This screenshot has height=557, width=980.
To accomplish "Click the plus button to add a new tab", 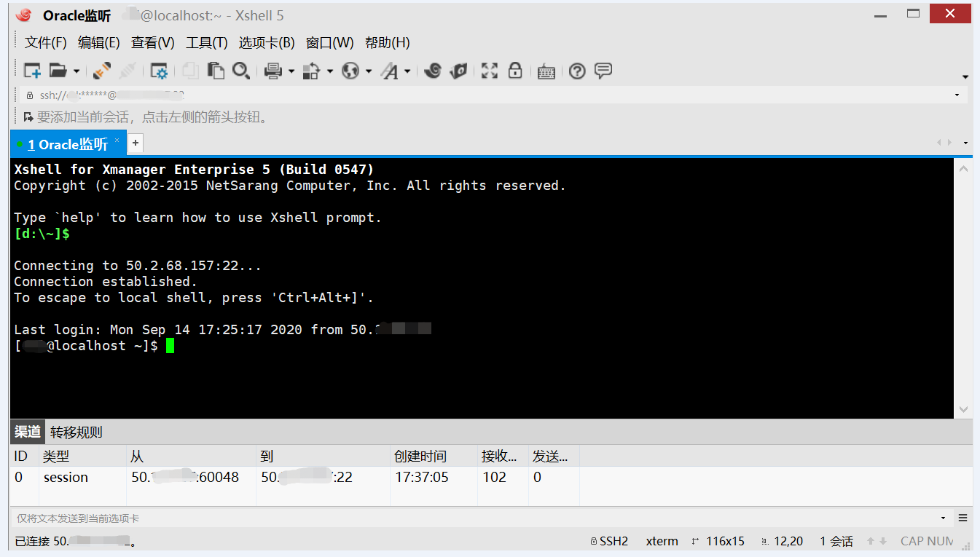I will pyautogui.click(x=136, y=143).
